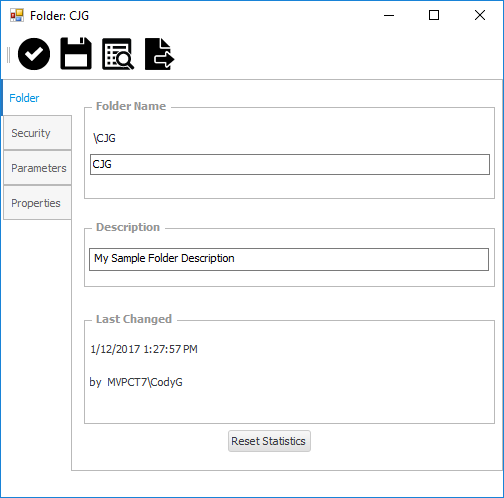Click the floppy disk save icon
504x498 pixels.
click(x=76, y=53)
